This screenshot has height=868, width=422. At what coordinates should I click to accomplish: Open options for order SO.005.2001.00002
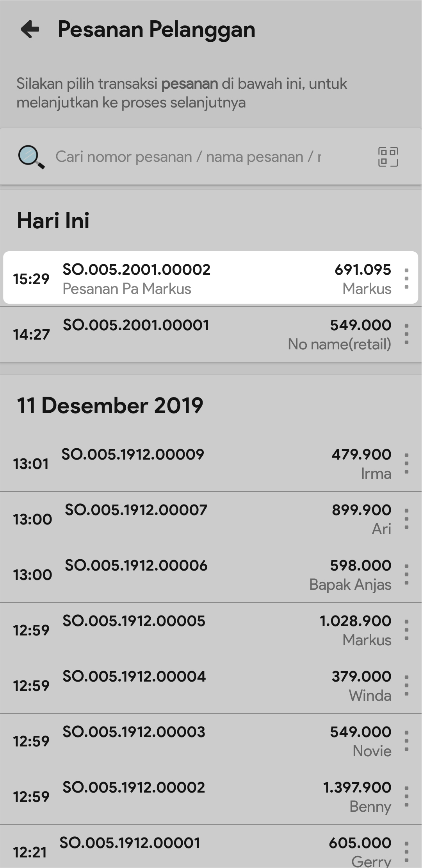[406, 279]
